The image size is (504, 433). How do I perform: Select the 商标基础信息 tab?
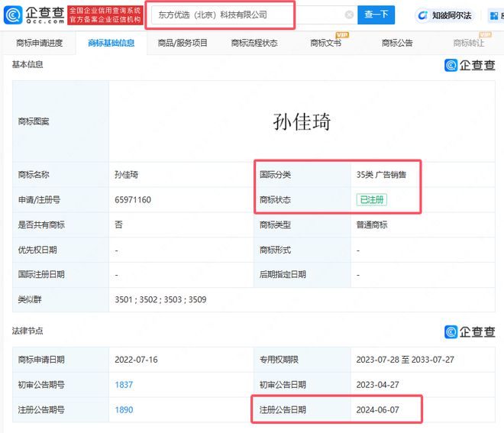point(111,43)
